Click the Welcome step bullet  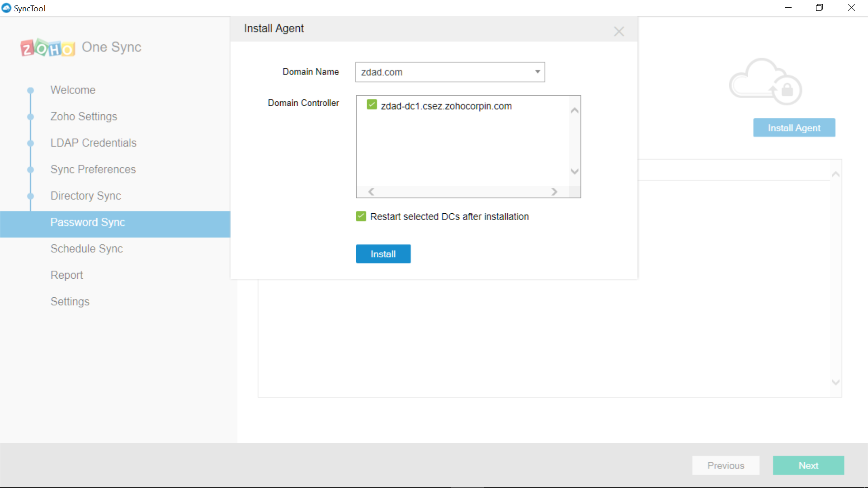point(31,90)
